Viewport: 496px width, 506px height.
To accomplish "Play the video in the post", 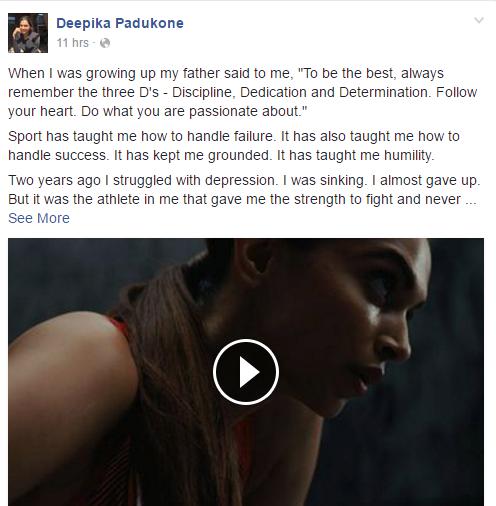I will click(x=246, y=372).
